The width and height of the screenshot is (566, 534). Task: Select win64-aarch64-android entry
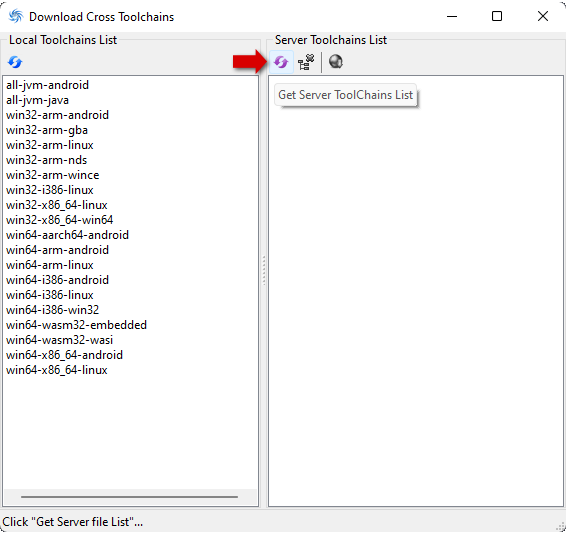(x=68, y=235)
